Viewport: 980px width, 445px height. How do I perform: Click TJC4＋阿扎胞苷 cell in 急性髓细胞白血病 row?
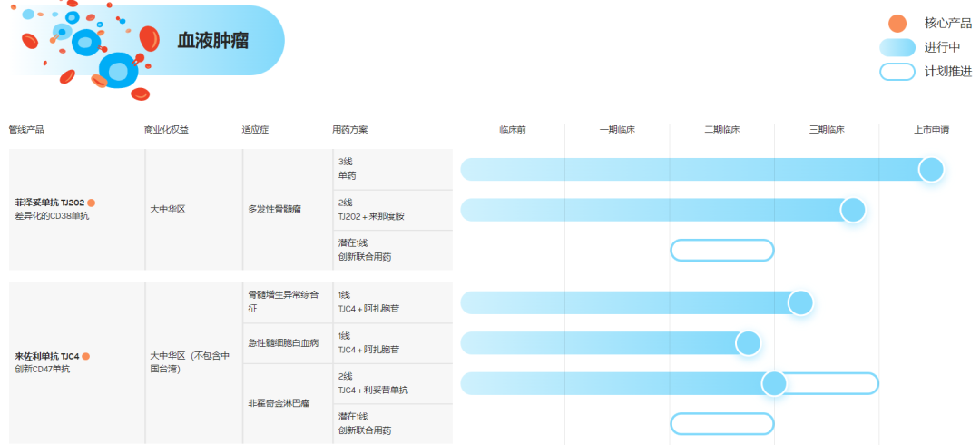coord(393,343)
